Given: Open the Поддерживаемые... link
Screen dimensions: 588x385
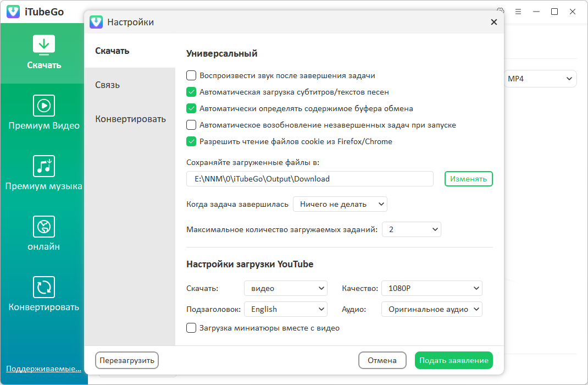Looking at the screenshot, I should (43, 369).
